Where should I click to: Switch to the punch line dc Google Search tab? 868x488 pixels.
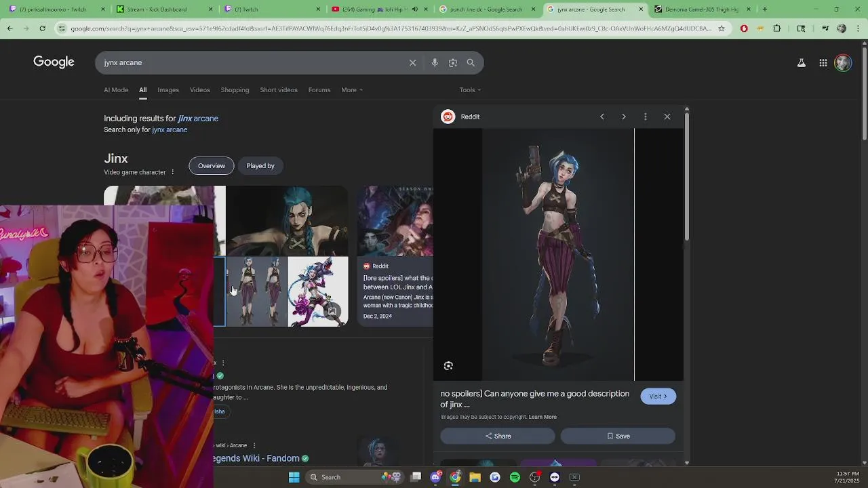(486, 9)
